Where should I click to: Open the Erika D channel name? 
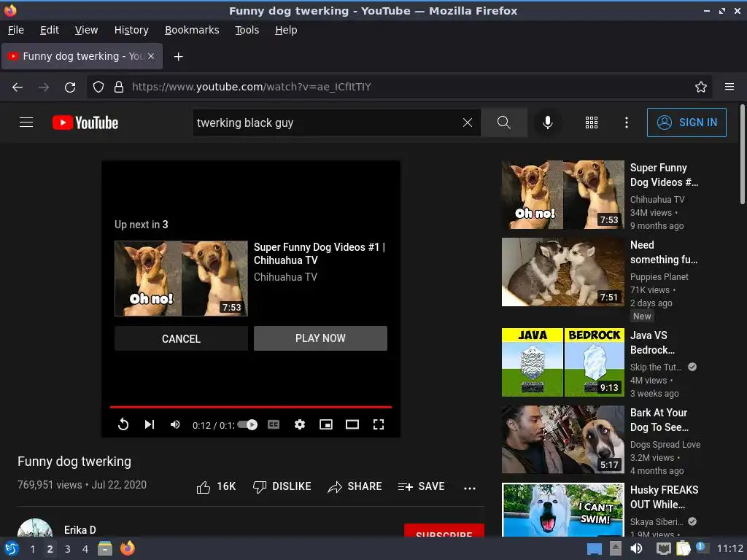coord(80,530)
